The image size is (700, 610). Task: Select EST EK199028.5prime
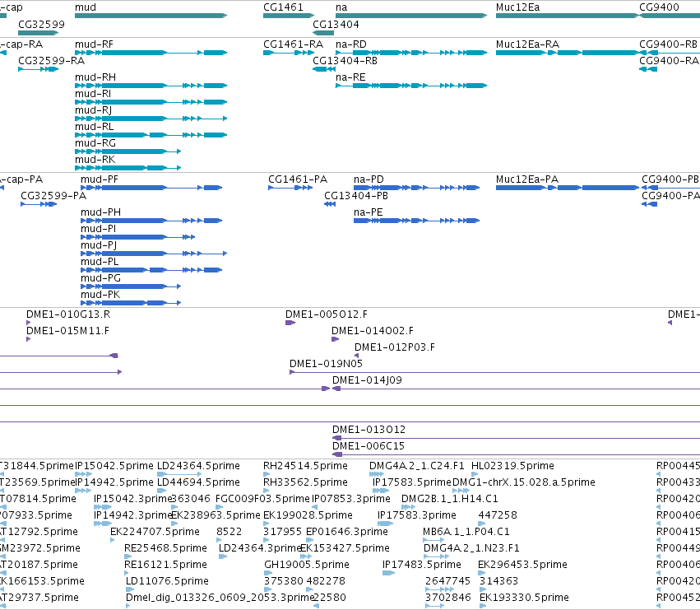(x=267, y=524)
